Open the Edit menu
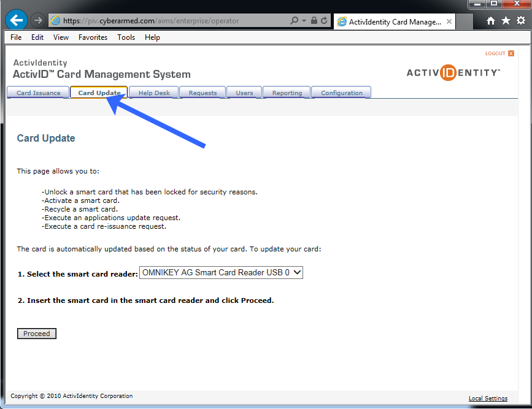 [37, 37]
